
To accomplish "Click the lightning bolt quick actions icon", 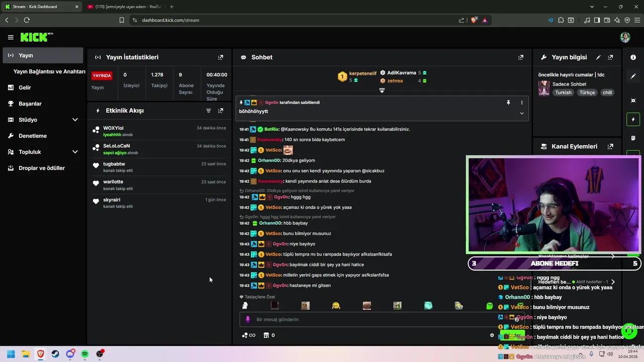I will pyautogui.click(x=633, y=120).
